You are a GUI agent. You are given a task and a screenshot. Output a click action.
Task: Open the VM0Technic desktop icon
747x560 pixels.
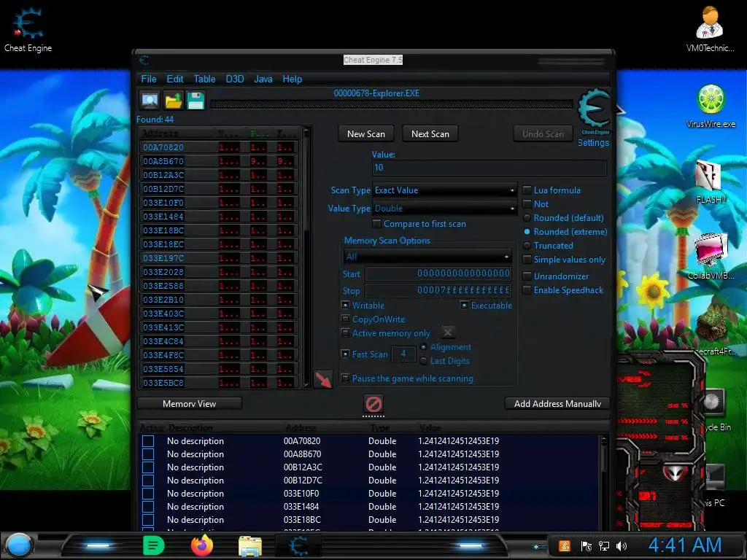point(709,29)
